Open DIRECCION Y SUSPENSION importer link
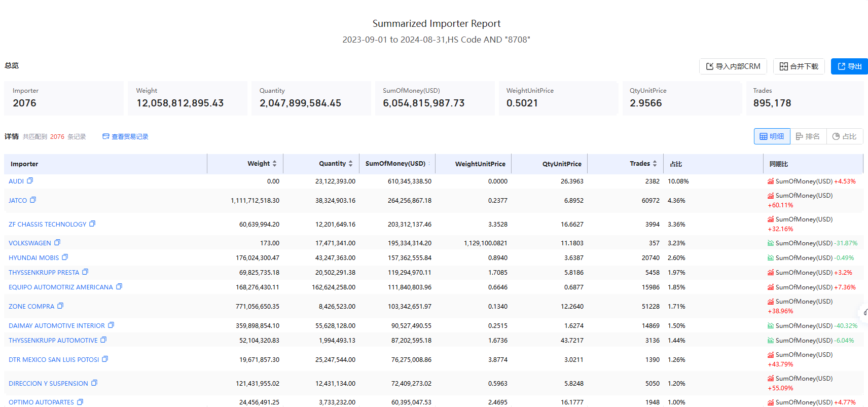The image size is (868, 407). point(49,384)
